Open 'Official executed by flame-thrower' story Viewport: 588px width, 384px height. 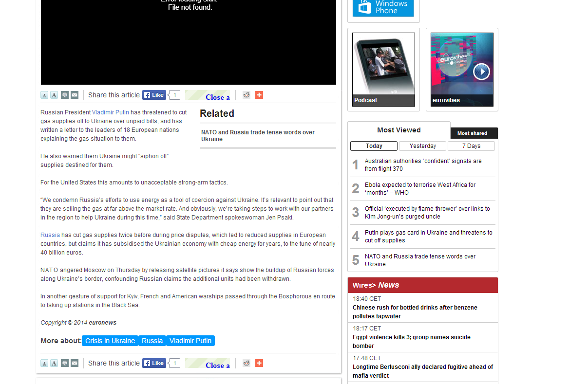(x=427, y=213)
